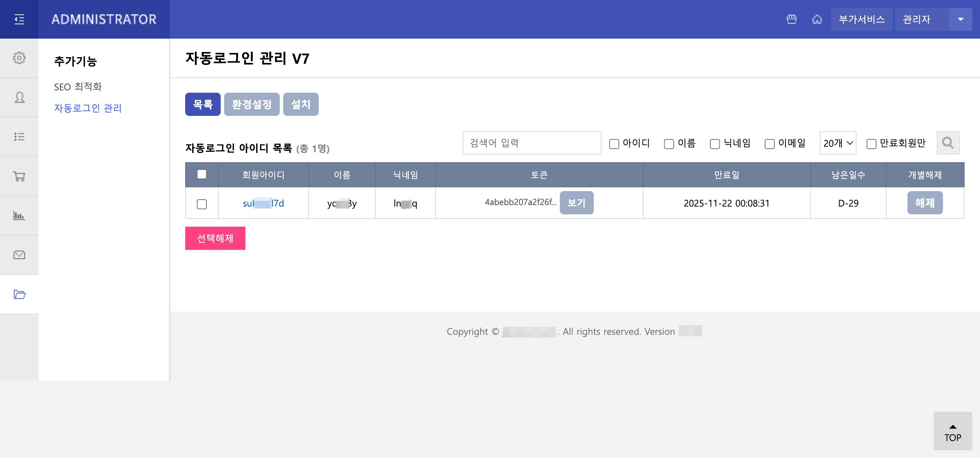Click inside the 검색어 입력 search field
Image resolution: width=980 pixels, height=458 pixels.
(x=532, y=143)
